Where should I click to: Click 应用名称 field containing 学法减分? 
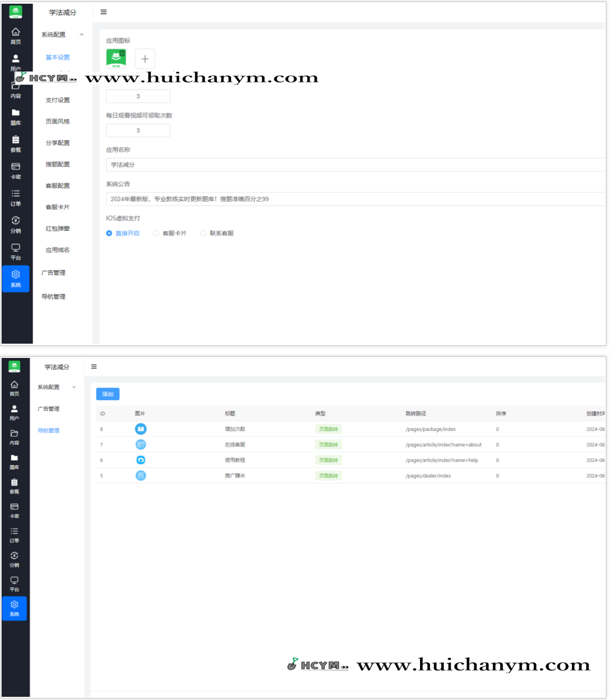click(355, 165)
